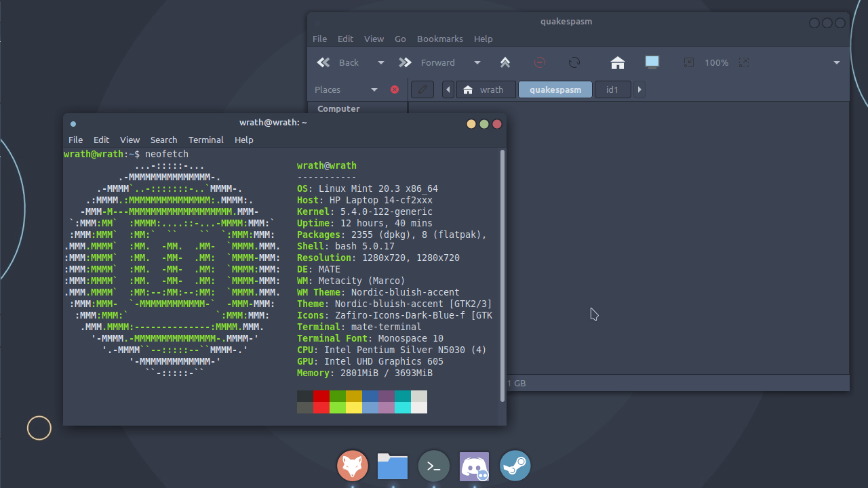Open the Go menu
Screen dimensions: 868x488
(x=400, y=39)
